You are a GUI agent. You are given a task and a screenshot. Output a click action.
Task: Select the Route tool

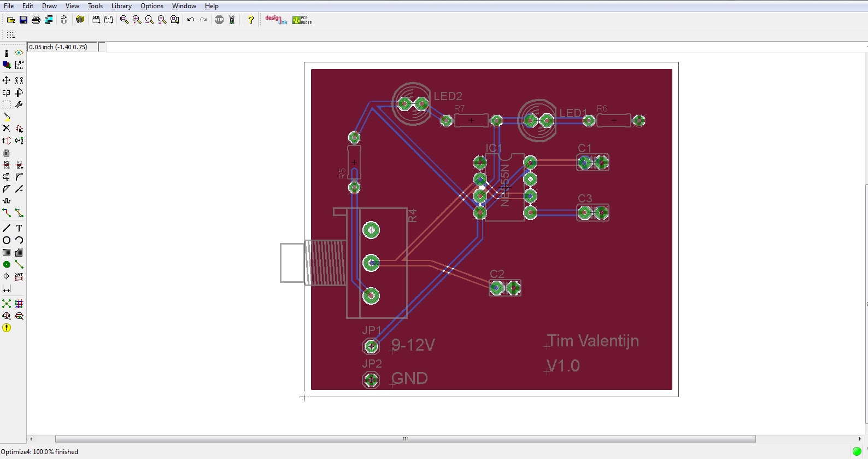coord(7,213)
